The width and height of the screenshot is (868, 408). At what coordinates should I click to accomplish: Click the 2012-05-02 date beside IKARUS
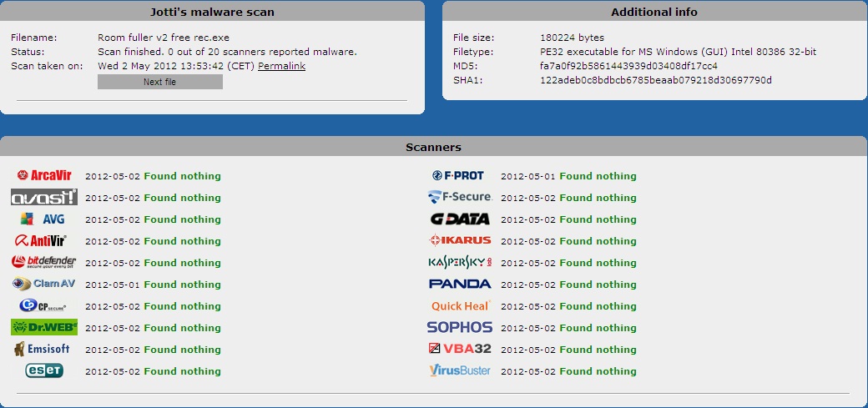point(528,241)
